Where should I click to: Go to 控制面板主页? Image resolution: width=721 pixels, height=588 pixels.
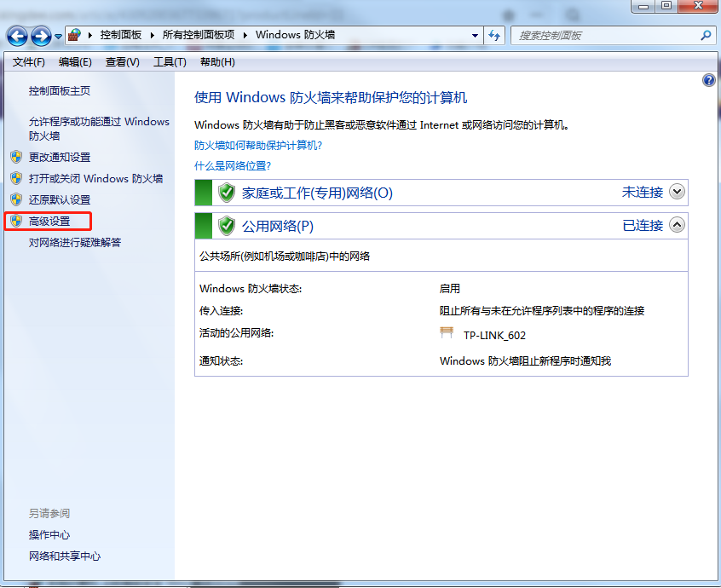pyautogui.click(x=60, y=91)
